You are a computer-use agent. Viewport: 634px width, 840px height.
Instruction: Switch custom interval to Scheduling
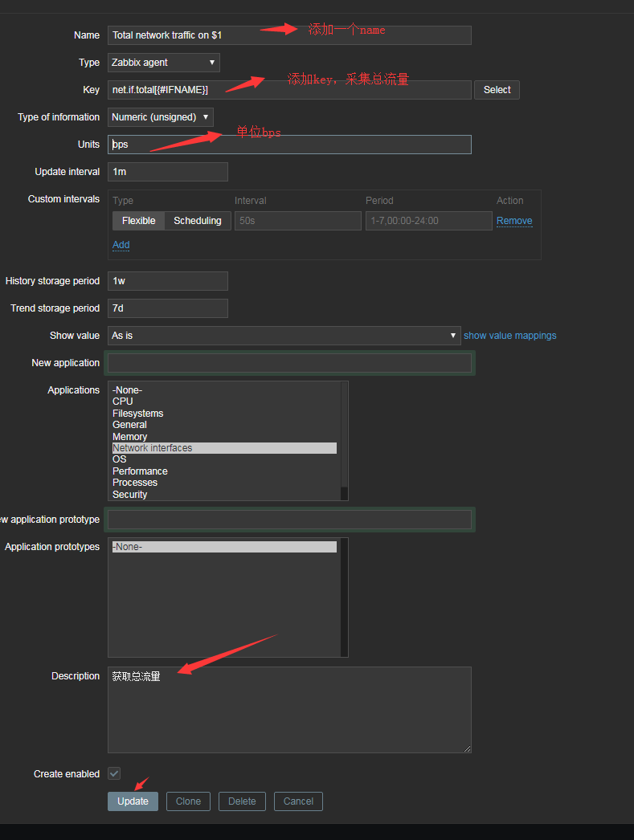pos(196,220)
